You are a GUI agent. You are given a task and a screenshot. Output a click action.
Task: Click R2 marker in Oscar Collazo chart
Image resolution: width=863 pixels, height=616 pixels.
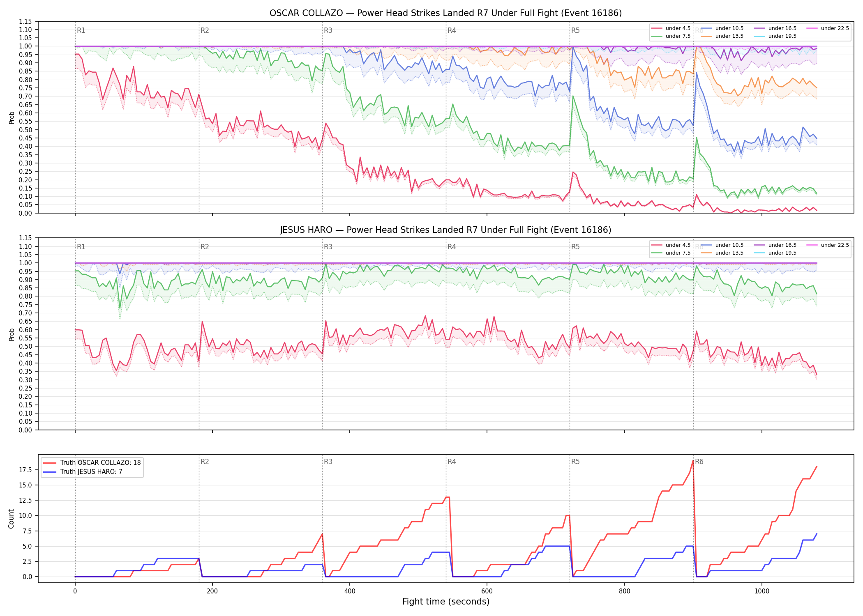point(205,30)
